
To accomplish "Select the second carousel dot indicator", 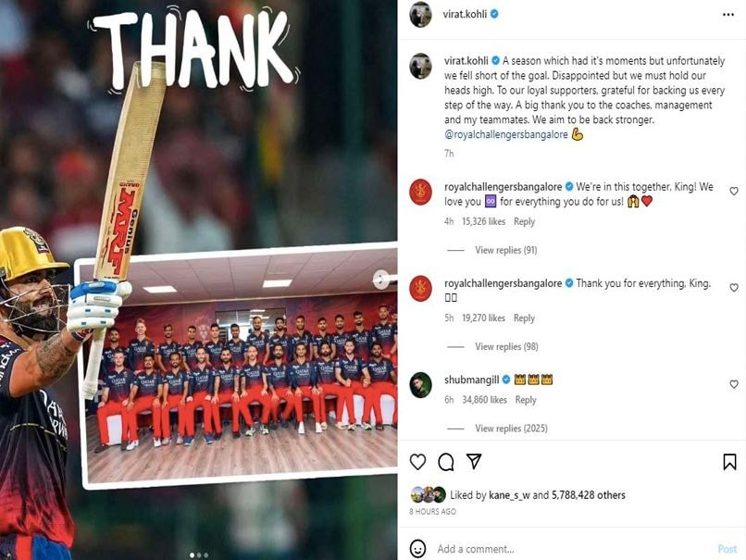I will pyautogui.click(x=199, y=554).
